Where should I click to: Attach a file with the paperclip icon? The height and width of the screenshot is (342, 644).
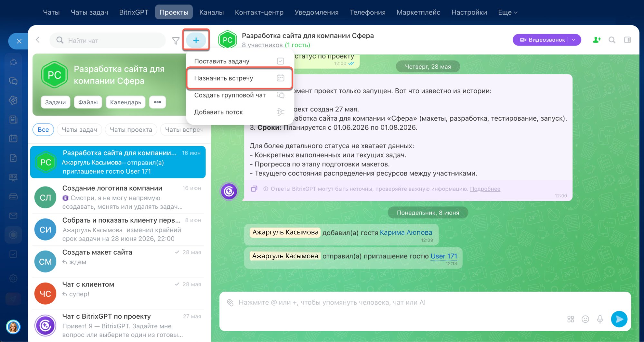point(230,302)
